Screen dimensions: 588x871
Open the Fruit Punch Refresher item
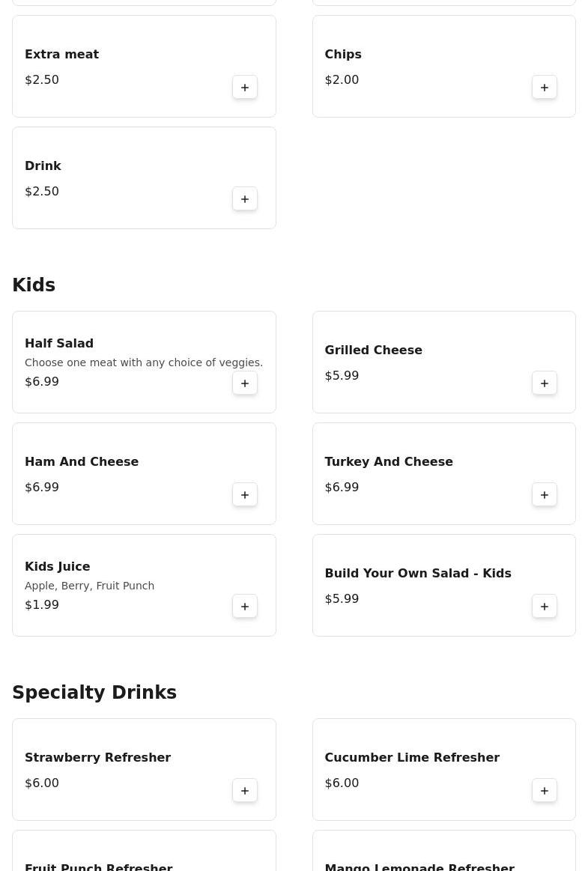99,867
